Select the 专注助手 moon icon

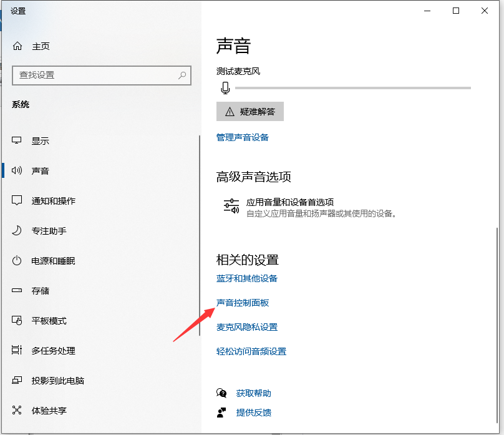tap(17, 230)
